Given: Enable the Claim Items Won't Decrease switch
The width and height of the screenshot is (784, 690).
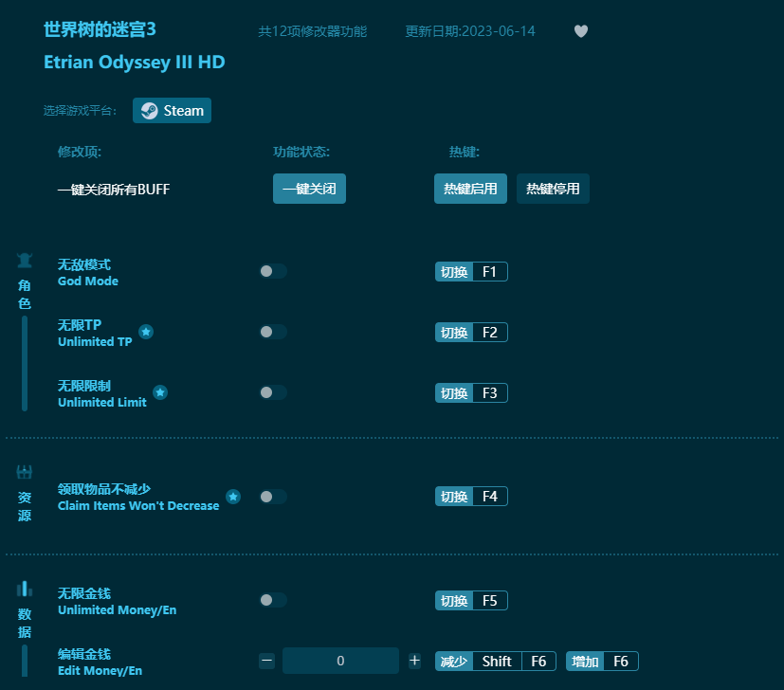Looking at the screenshot, I should pos(273,496).
